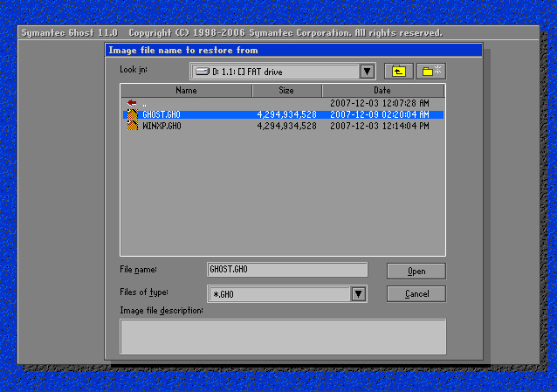Viewport: 557px width, 392px height.
Task: Click the File name input field
Action: (x=287, y=270)
